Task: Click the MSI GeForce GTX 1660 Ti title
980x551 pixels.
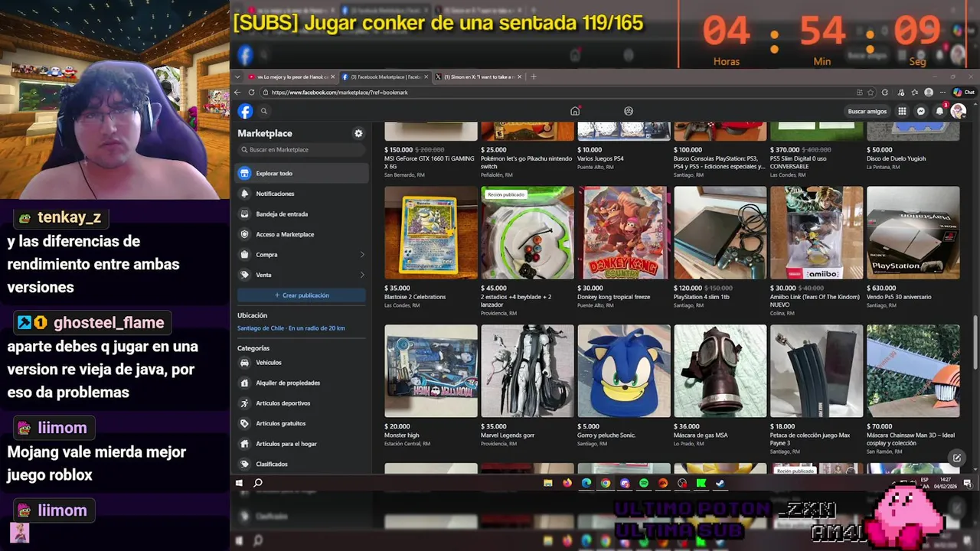Action: 430,162
